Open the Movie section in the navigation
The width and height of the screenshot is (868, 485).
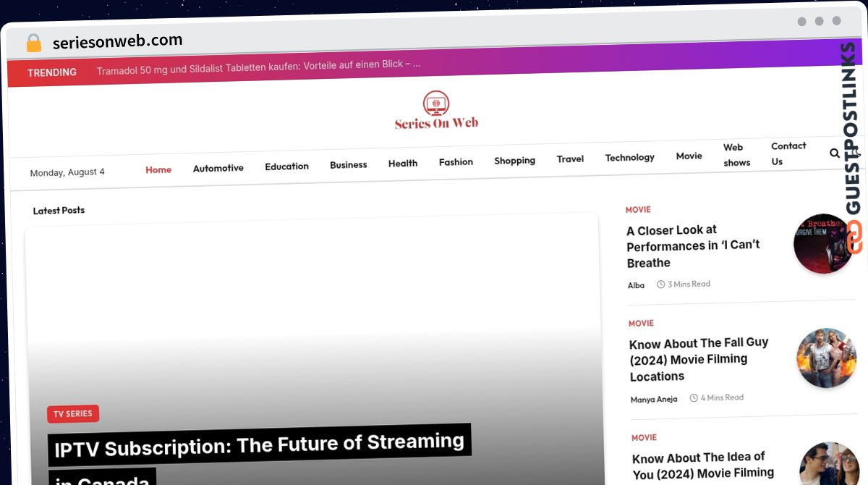(x=689, y=156)
